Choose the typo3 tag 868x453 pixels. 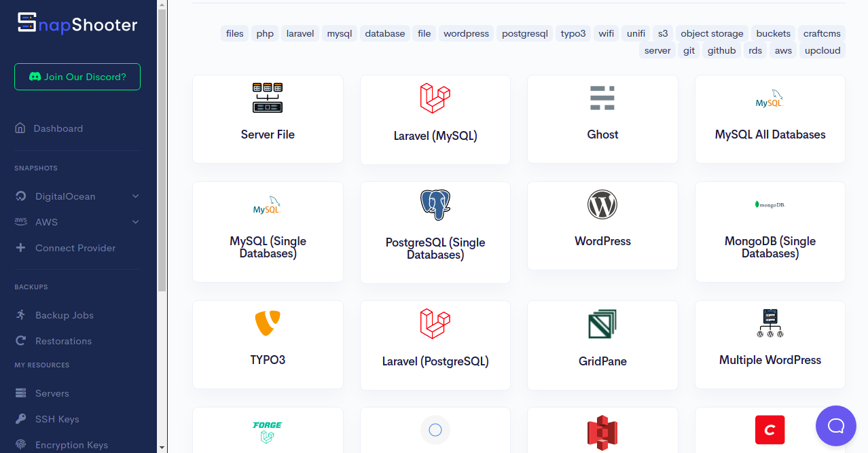[x=573, y=33]
